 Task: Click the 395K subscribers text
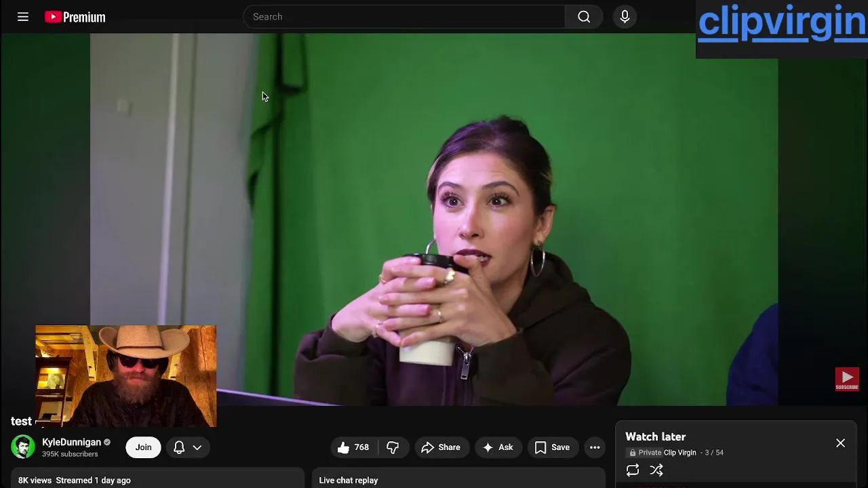click(70, 454)
